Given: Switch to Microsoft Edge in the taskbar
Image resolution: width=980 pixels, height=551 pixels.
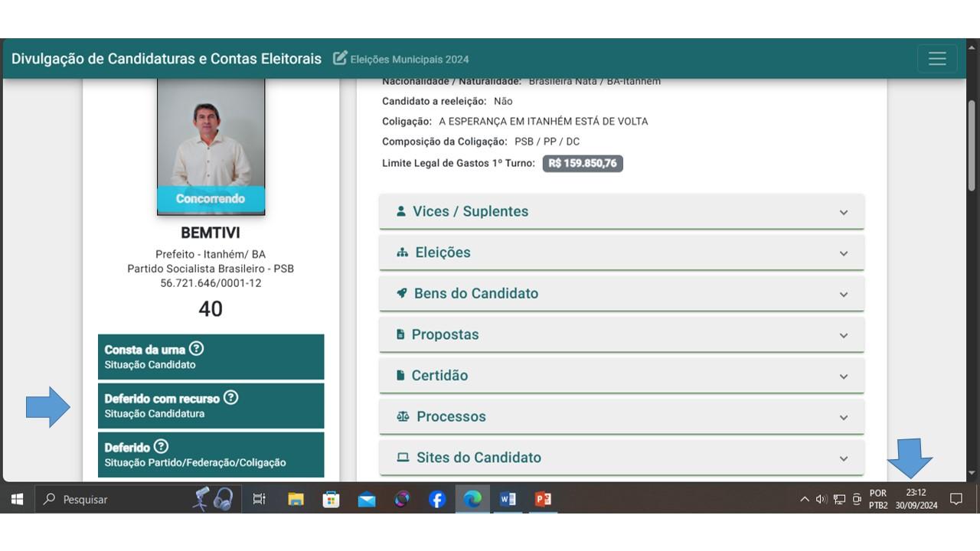Looking at the screenshot, I should (472, 499).
